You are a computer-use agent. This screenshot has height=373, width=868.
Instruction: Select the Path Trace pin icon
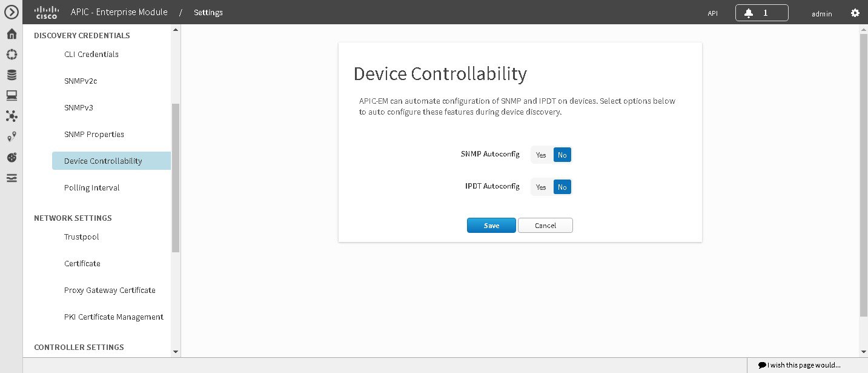pyautogui.click(x=11, y=136)
